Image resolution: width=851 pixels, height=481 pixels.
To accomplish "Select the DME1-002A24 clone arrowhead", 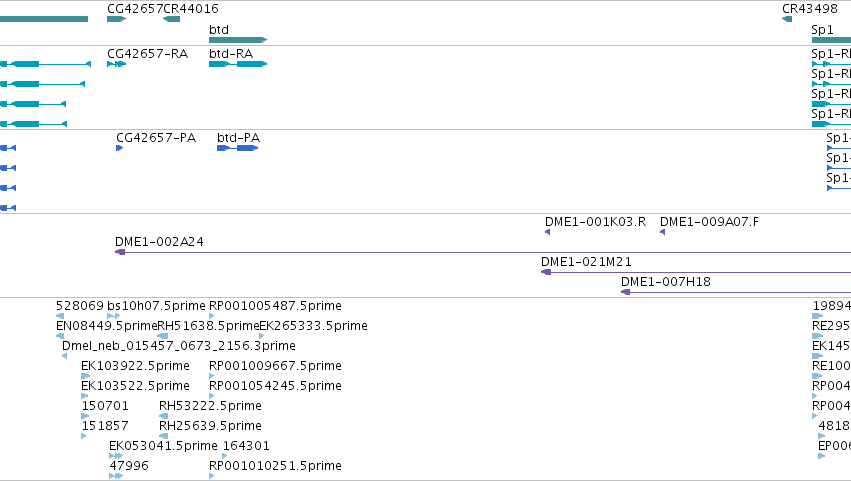I will 120,252.
